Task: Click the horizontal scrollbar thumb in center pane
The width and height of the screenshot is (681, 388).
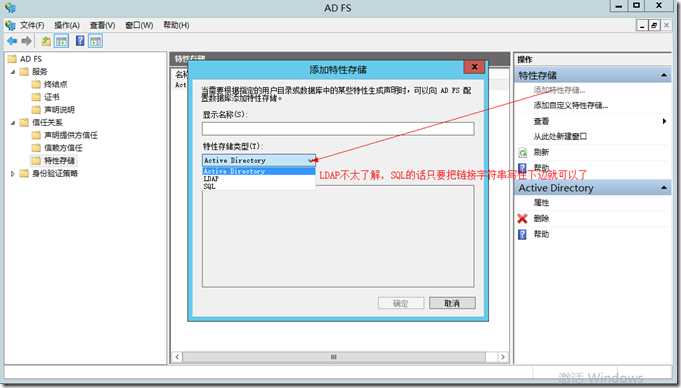Action: click(x=334, y=357)
